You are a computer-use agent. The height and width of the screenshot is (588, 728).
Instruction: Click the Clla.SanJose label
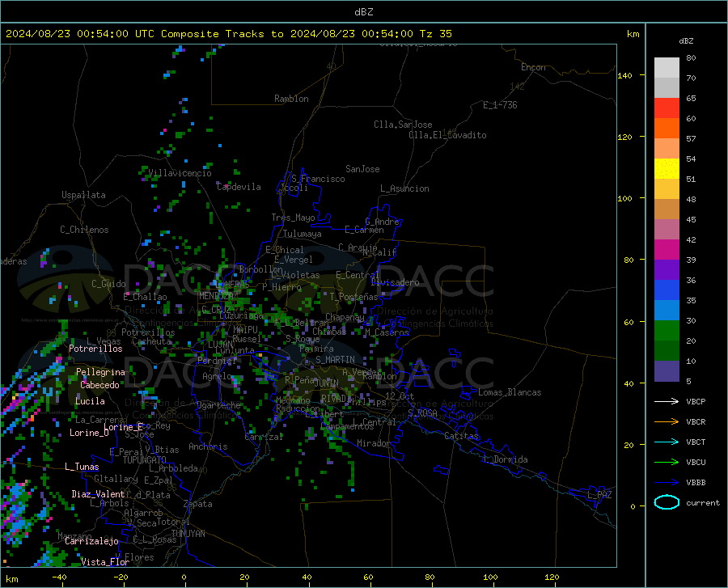tap(403, 125)
